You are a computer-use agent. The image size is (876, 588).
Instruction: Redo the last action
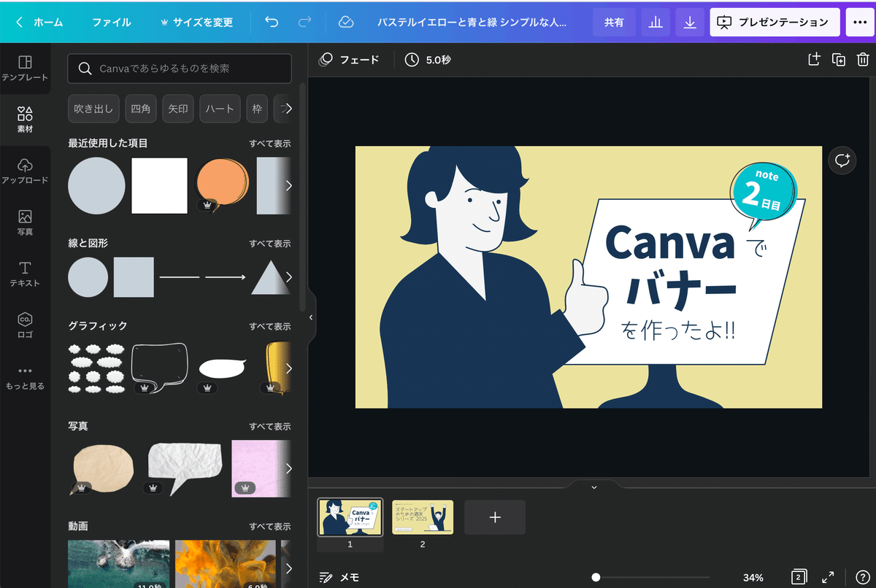pyautogui.click(x=305, y=22)
